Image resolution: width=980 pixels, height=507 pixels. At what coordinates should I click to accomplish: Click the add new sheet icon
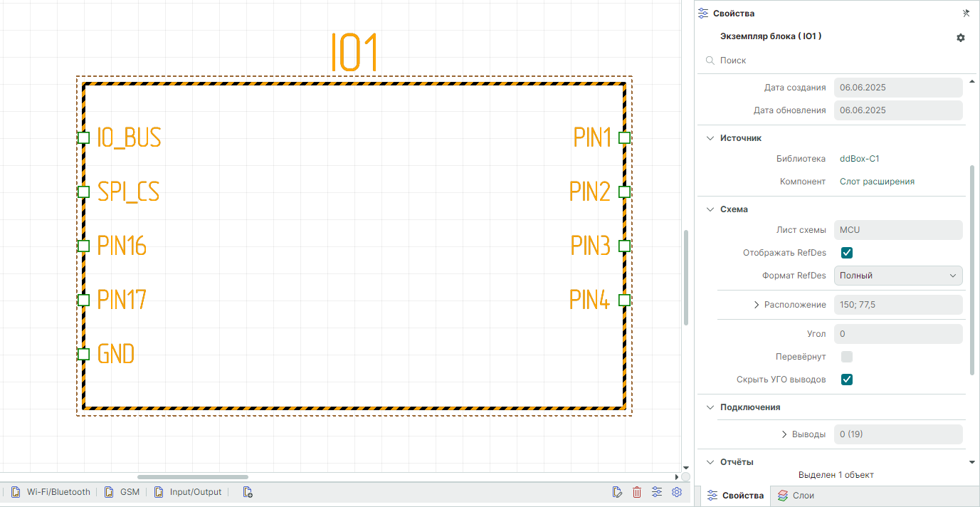pos(248,492)
